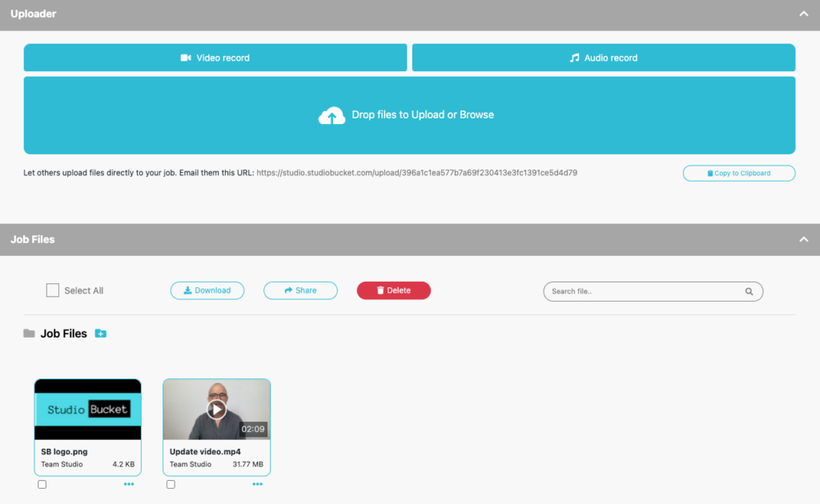Viewport: 820px width, 504px height.
Task: Click the Update video.mp4 file name
Action: click(x=205, y=452)
